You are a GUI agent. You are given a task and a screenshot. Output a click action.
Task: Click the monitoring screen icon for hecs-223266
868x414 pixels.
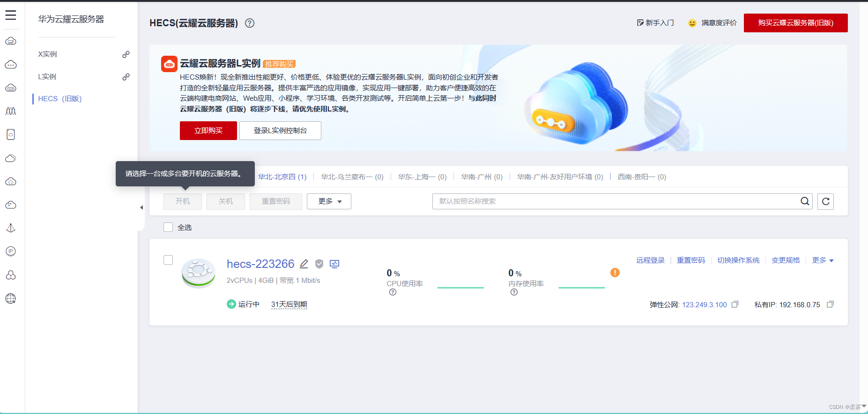(x=334, y=264)
